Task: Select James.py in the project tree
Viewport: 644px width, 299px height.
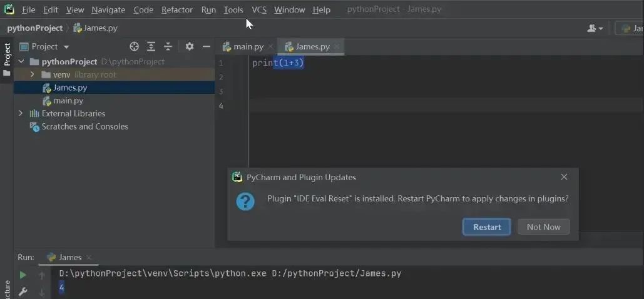Action: (x=114, y=88)
